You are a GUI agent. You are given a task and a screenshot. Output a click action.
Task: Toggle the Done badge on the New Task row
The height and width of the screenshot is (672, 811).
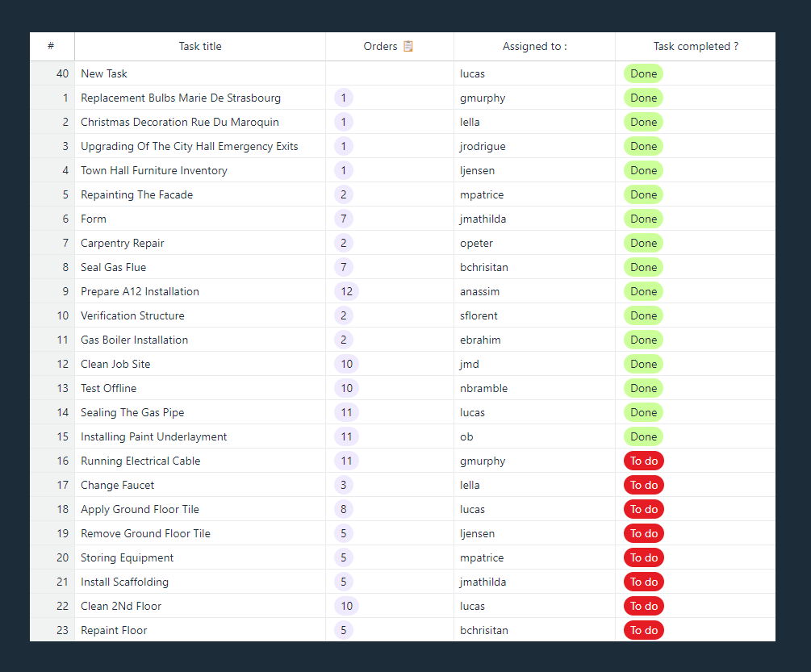(643, 73)
